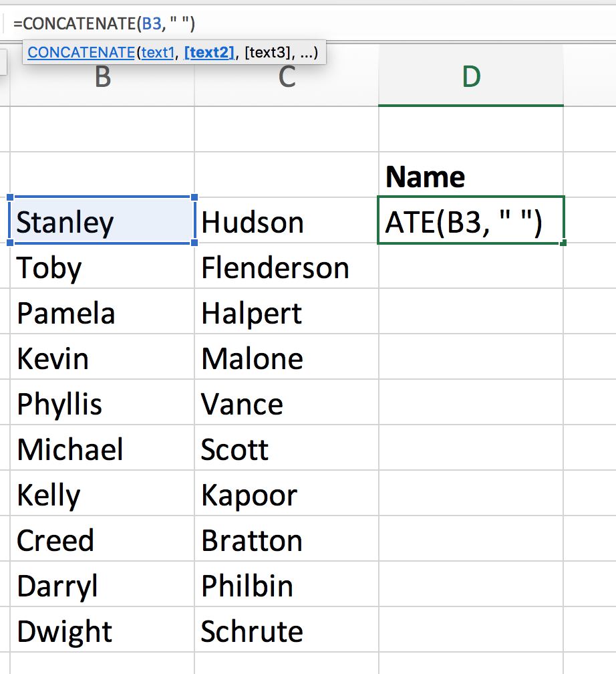Click cell containing Schrute
This screenshot has height=674, width=616.
click(287, 631)
